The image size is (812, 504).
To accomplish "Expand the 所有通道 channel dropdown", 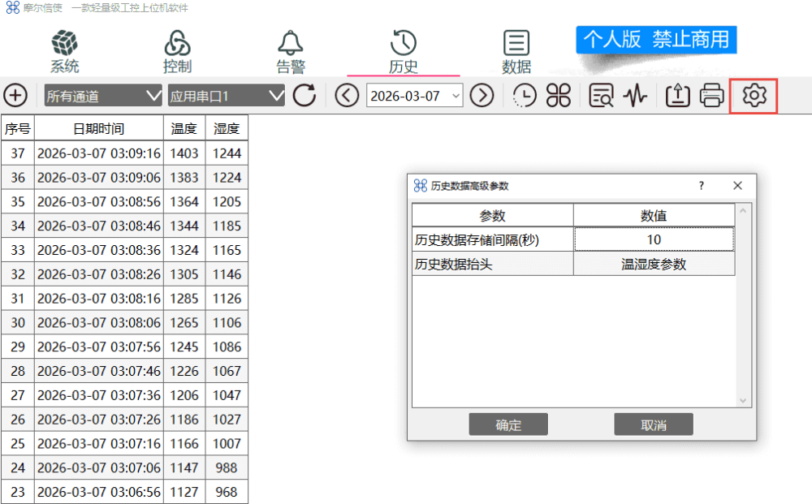I will click(103, 96).
